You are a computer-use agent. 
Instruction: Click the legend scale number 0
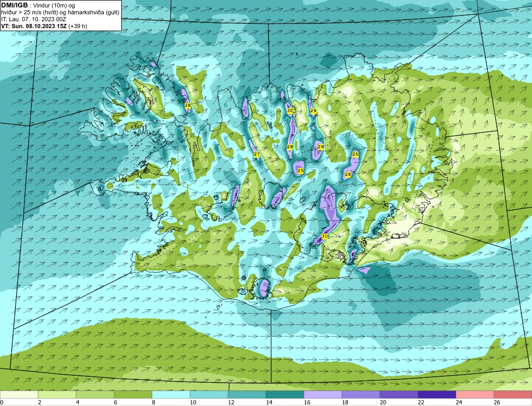(x=2, y=402)
